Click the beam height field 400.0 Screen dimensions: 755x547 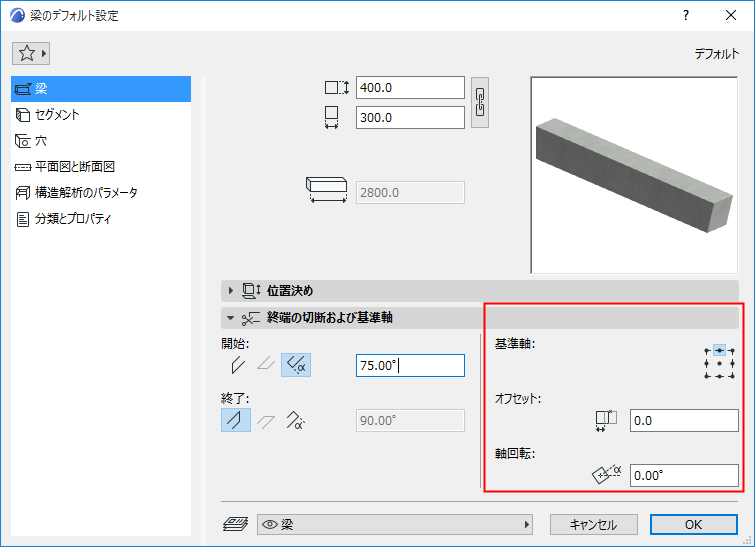(x=410, y=88)
